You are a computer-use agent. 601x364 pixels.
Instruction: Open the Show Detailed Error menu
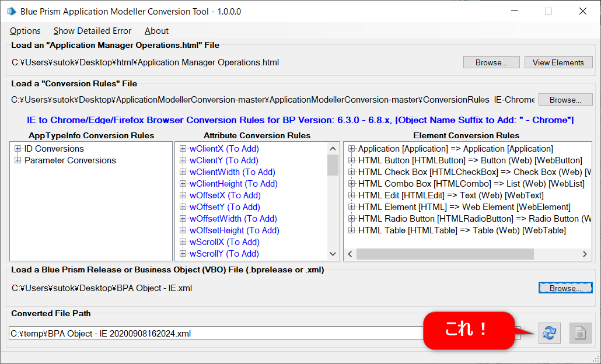point(92,31)
